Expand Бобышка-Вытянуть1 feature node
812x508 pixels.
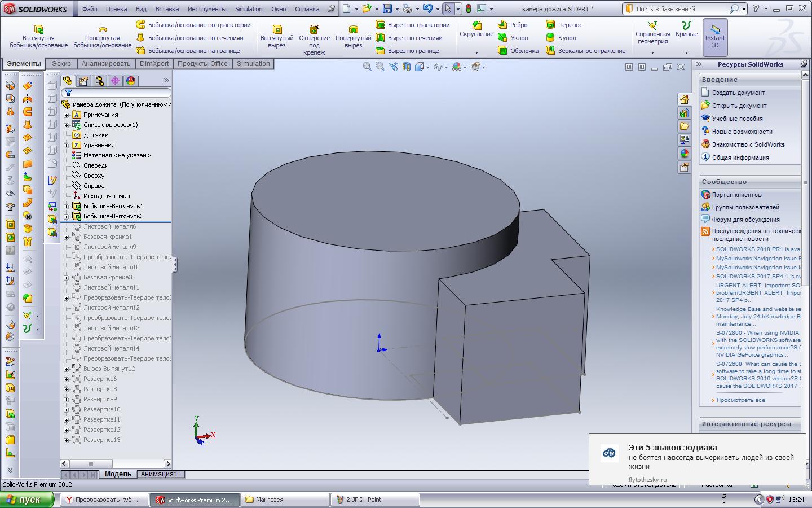pos(66,206)
